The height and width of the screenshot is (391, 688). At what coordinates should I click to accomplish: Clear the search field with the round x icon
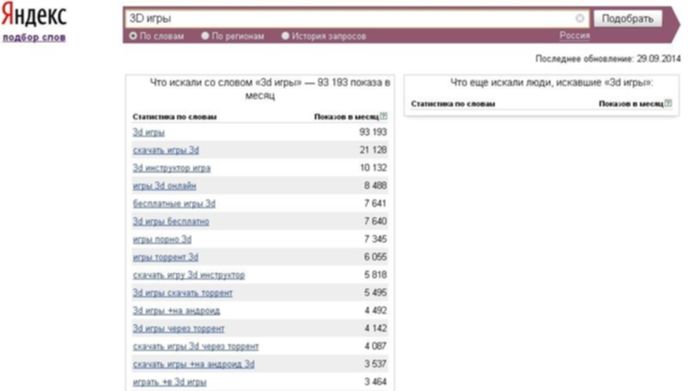coord(580,18)
